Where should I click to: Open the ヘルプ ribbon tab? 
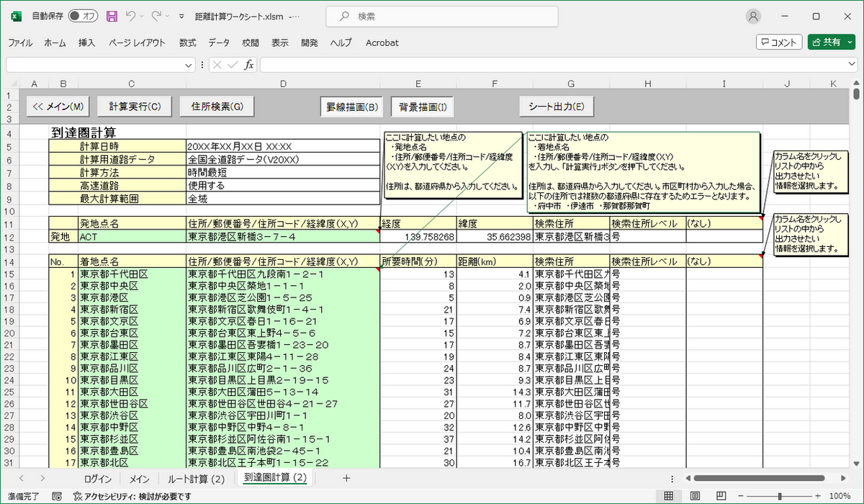click(341, 42)
